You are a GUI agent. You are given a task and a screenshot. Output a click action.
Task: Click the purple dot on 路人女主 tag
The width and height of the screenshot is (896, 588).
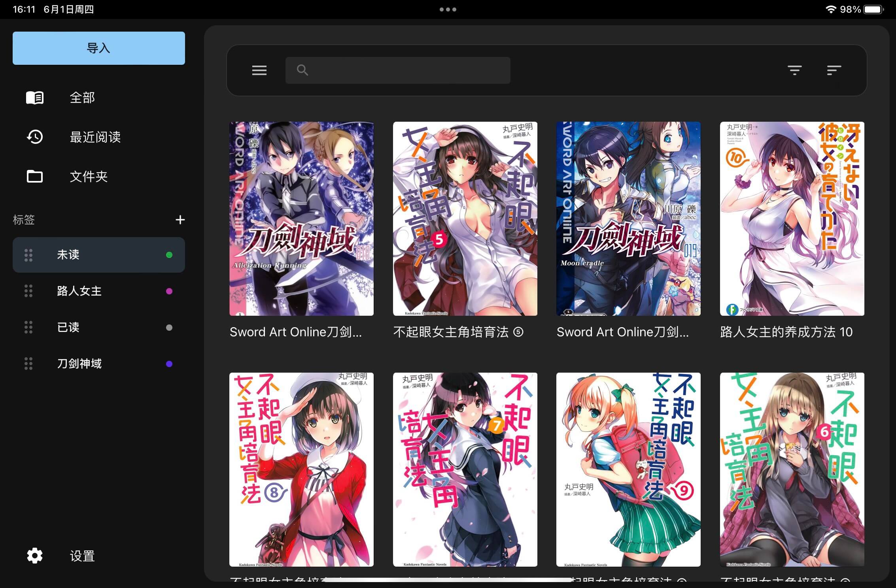point(169,291)
